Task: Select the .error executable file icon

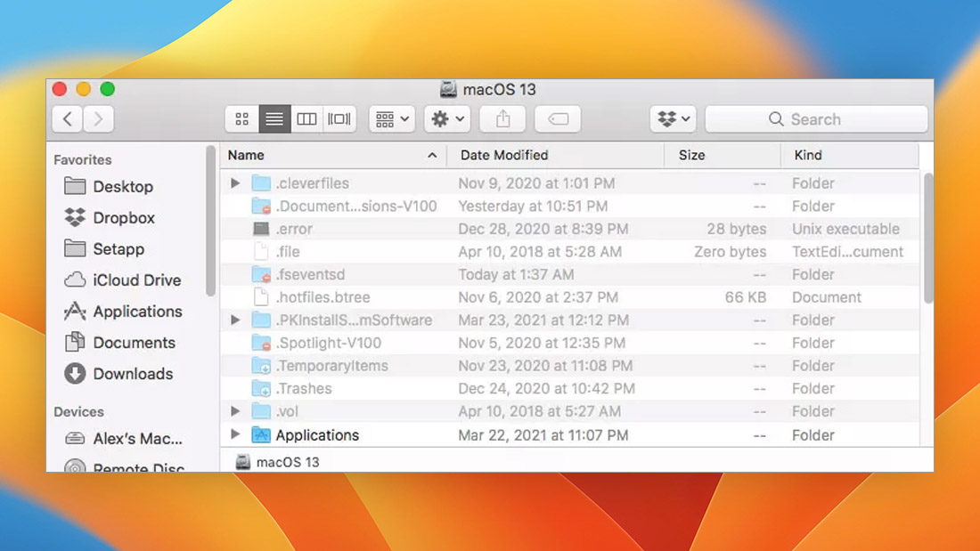Action: coord(261,229)
